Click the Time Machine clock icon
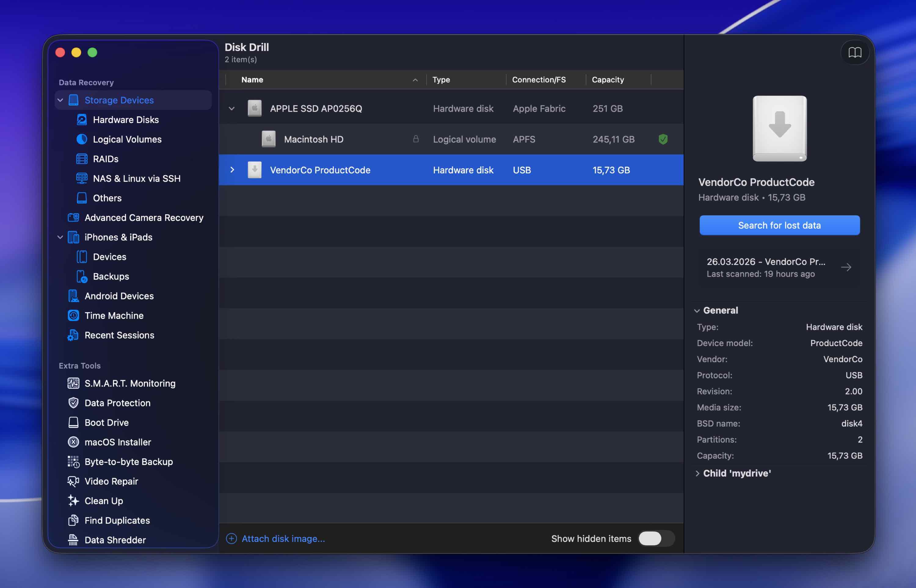 pos(73,316)
